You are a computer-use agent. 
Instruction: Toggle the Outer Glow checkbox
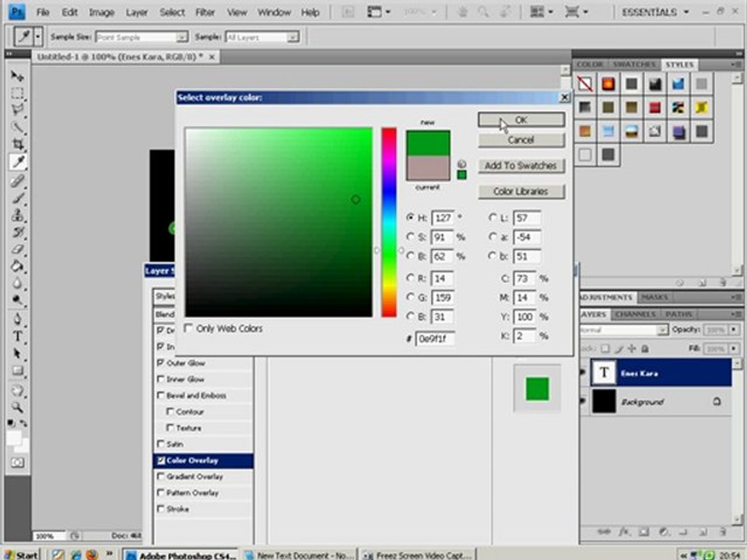pos(161,362)
